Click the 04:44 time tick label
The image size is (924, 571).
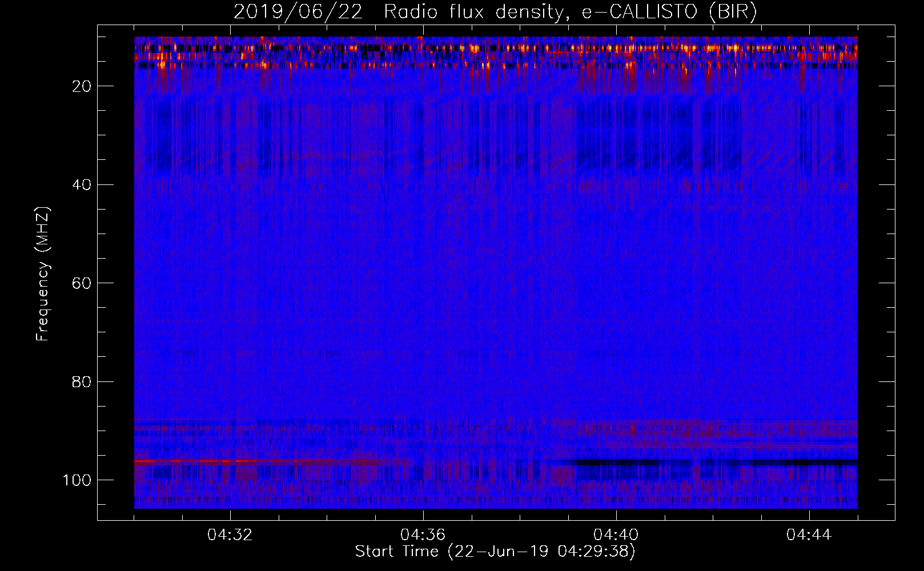pos(809,535)
